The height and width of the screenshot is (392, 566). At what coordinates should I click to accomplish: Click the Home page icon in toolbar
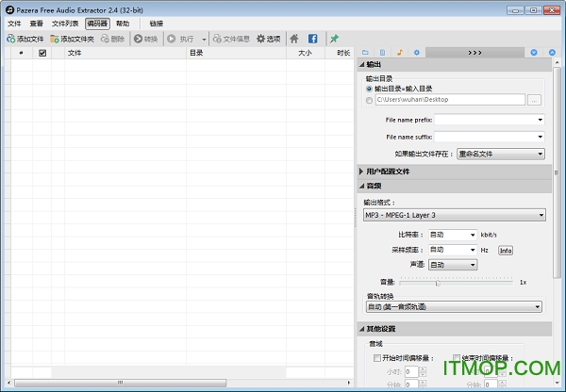tap(294, 39)
